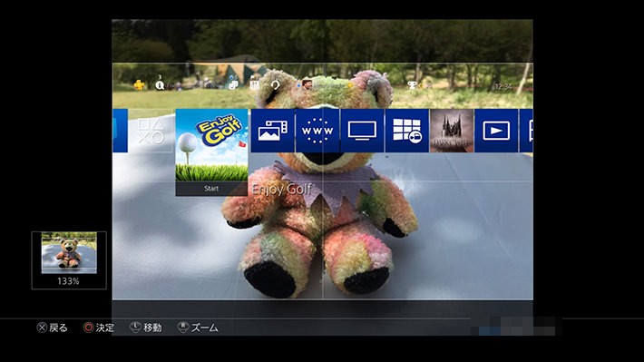Click the 移動 move label

tap(152, 328)
